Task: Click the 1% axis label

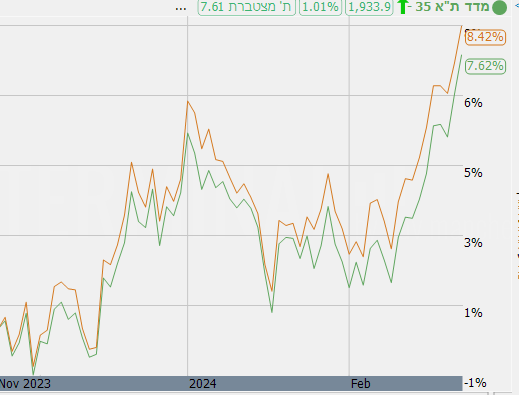Action: [473, 313]
